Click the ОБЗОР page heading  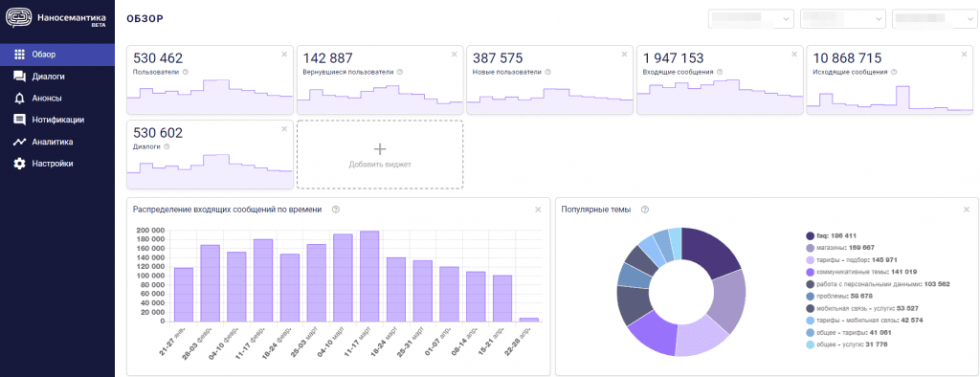145,19
